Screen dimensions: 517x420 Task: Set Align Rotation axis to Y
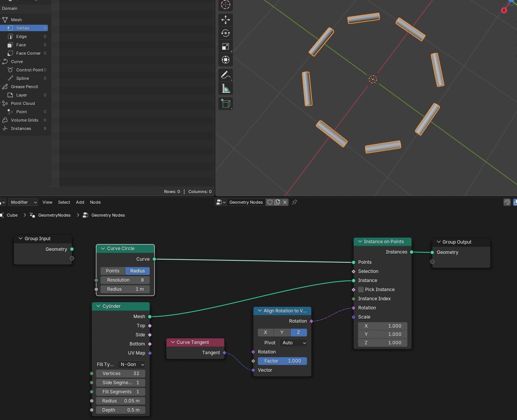(x=282, y=333)
